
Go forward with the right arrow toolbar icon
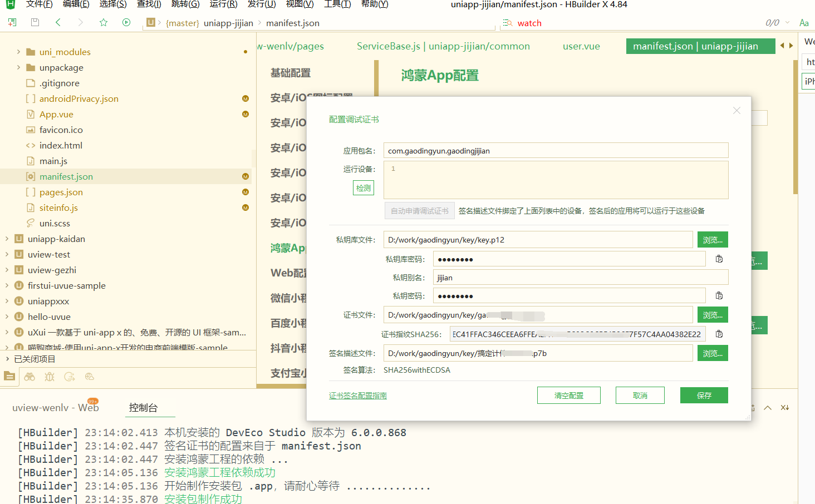point(81,22)
